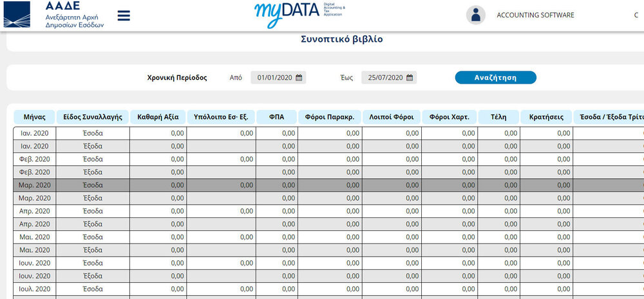Click the Τέλη column header
Image resolution: width=644 pixels, height=299 pixels.
point(498,117)
